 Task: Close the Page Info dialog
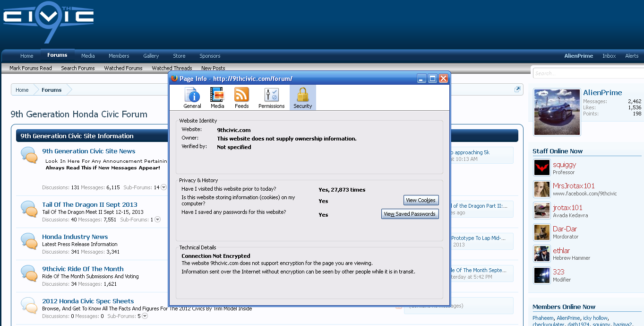point(443,79)
